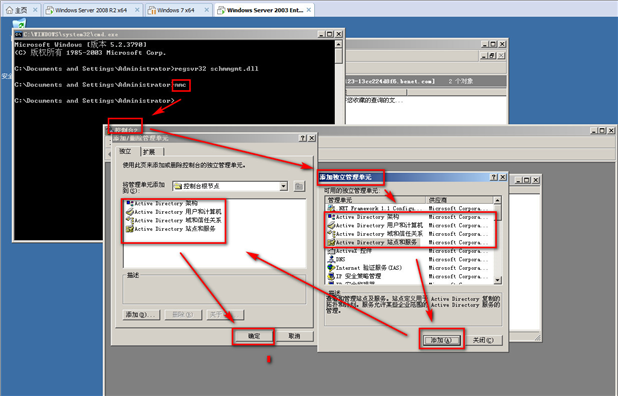This screenshot has height=396, width=618.
Task: Click Active Directory 站点和服务 icon in added list
Action: pos(130,229)
